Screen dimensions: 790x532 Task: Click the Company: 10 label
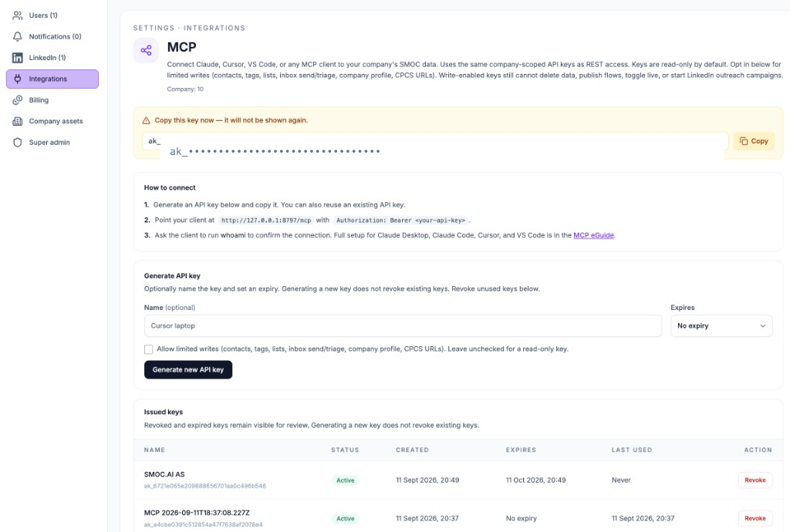point(185,89)
